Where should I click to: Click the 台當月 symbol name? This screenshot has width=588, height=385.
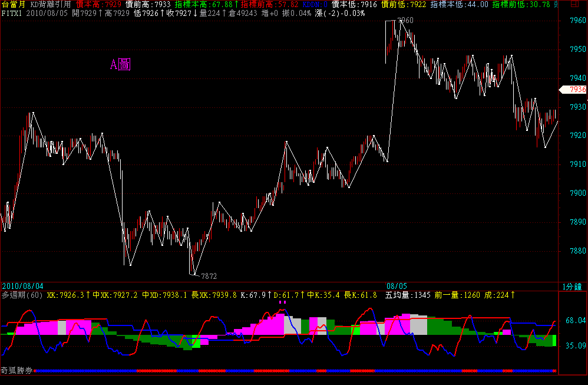(x=14, y=5)
